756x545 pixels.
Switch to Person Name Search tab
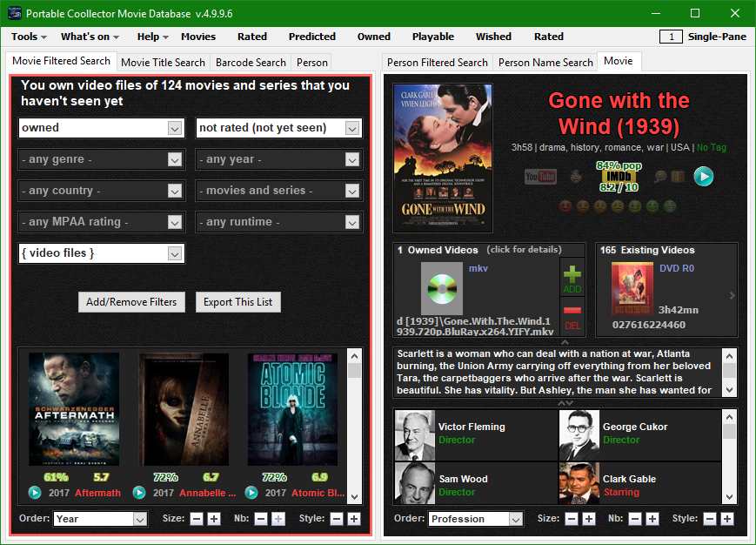545,62
